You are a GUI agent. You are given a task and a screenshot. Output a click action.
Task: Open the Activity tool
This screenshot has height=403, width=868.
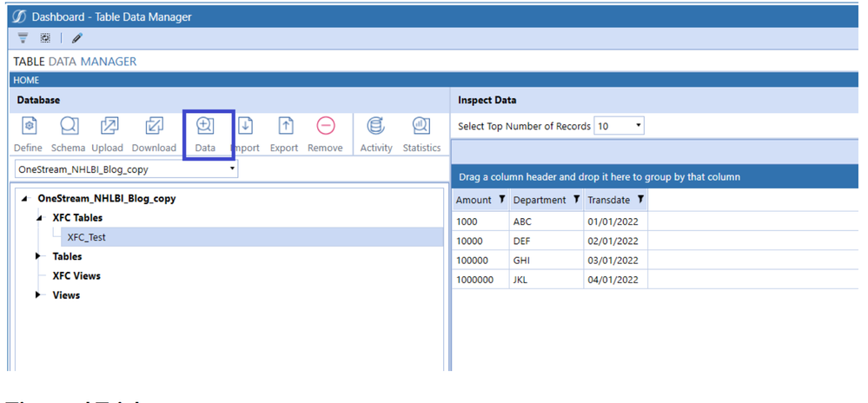click(376, 126)
